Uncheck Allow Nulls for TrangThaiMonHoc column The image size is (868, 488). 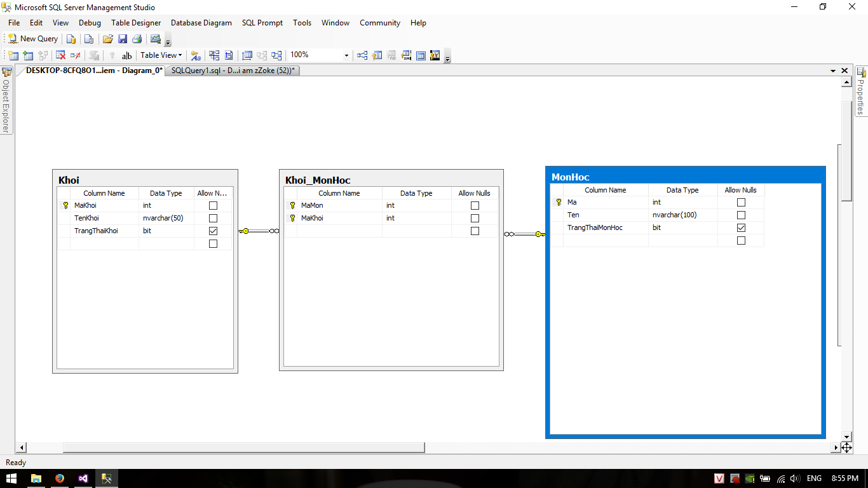(x=741, y=227)
